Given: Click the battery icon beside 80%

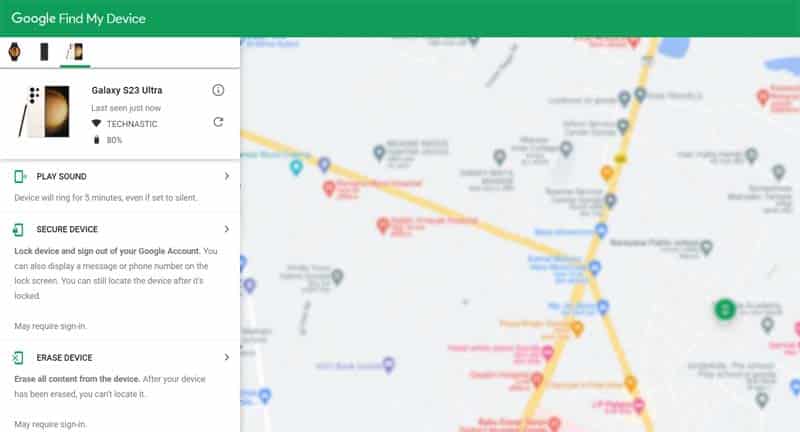Looking at the screenshot, I should coord(96,140).
